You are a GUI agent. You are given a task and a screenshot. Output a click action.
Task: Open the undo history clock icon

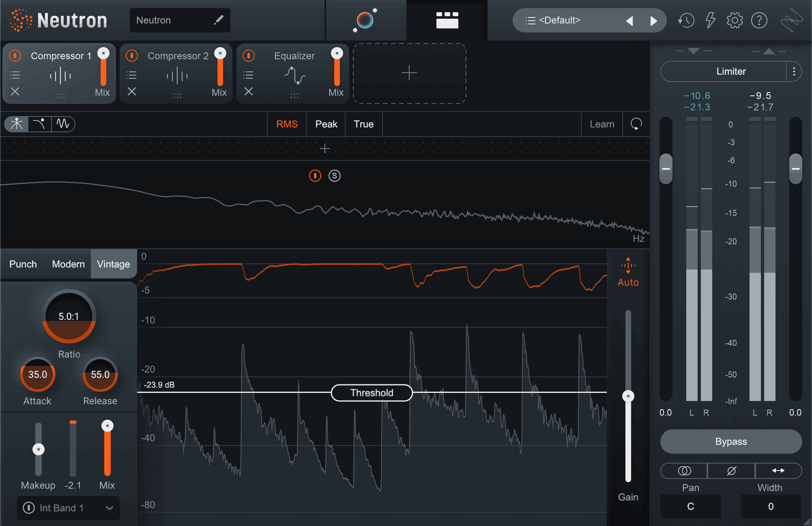coord(686,20)
